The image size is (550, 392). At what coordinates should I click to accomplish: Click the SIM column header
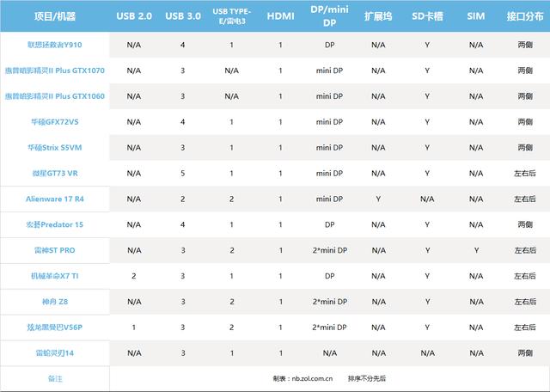coord(476,16)
